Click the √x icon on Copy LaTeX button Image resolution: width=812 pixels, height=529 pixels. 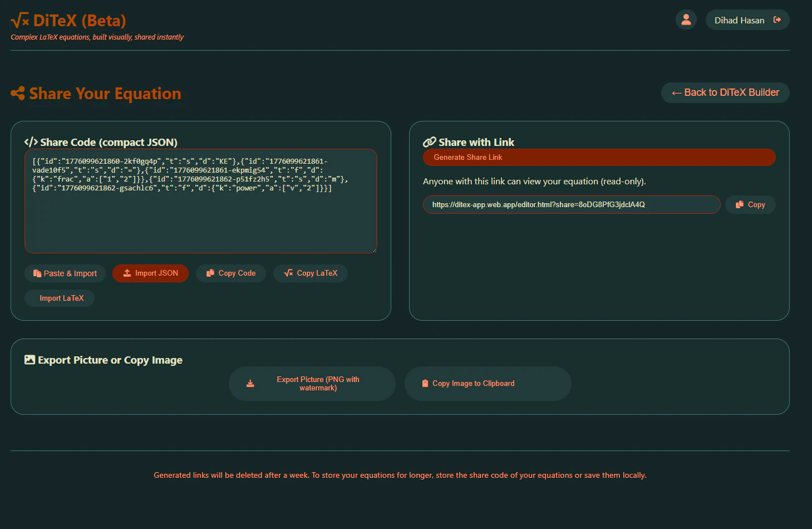coord(288,273)
